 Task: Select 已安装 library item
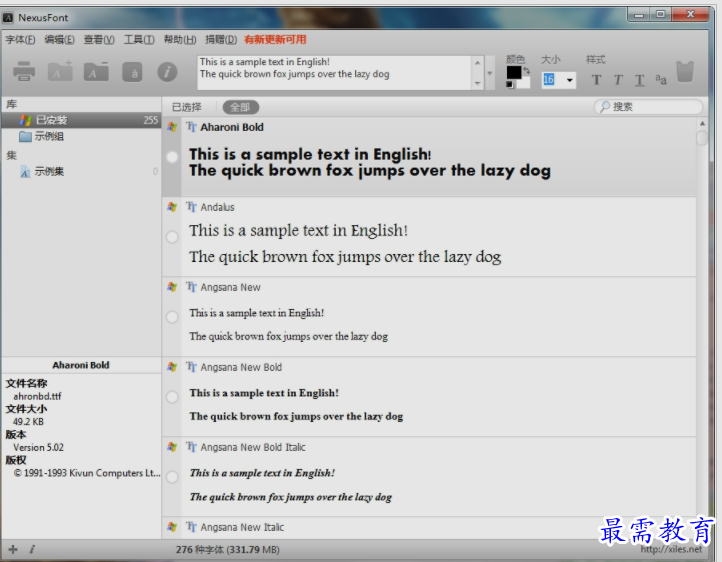click(x=82, y=120)
